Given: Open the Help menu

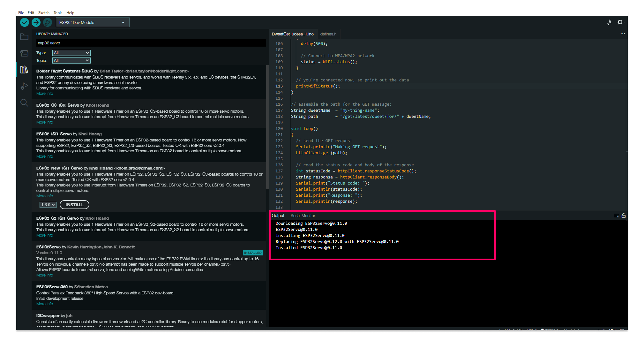Looking at the screenshot, I should tap(70, 13).
